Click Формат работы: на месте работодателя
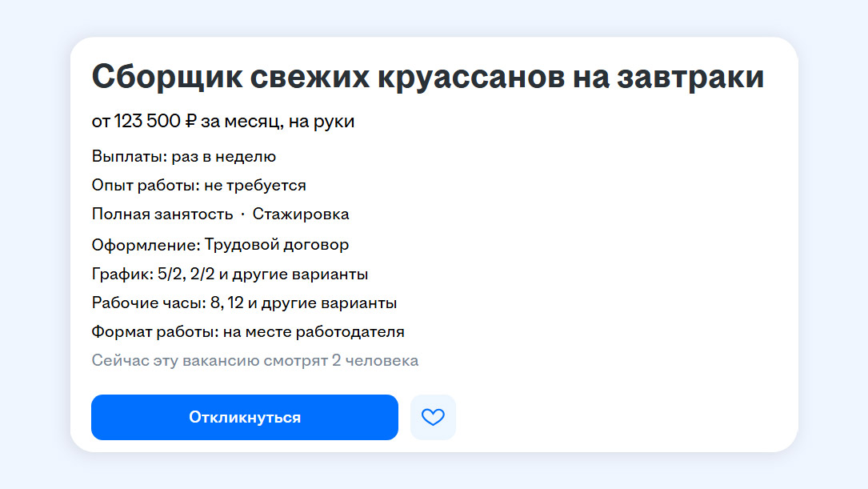The width and height of the screenshot is (868, 489). click(x=248, y=331)
